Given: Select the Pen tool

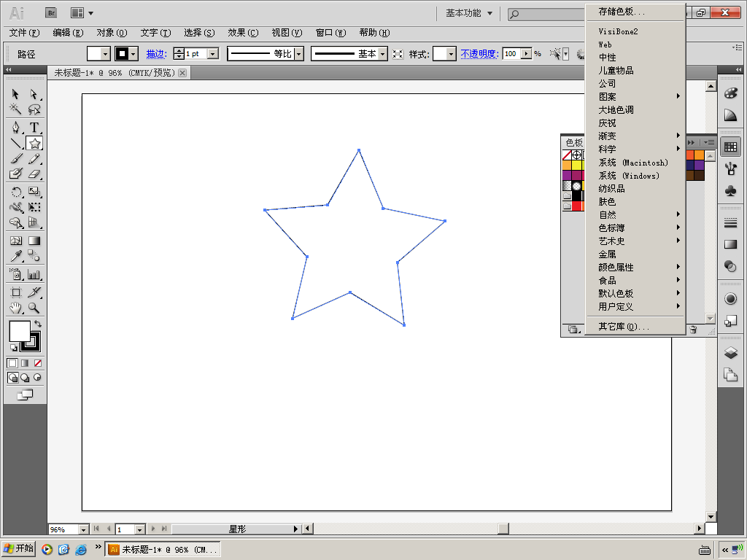Looking at the screenshot, I should (16, 128).
